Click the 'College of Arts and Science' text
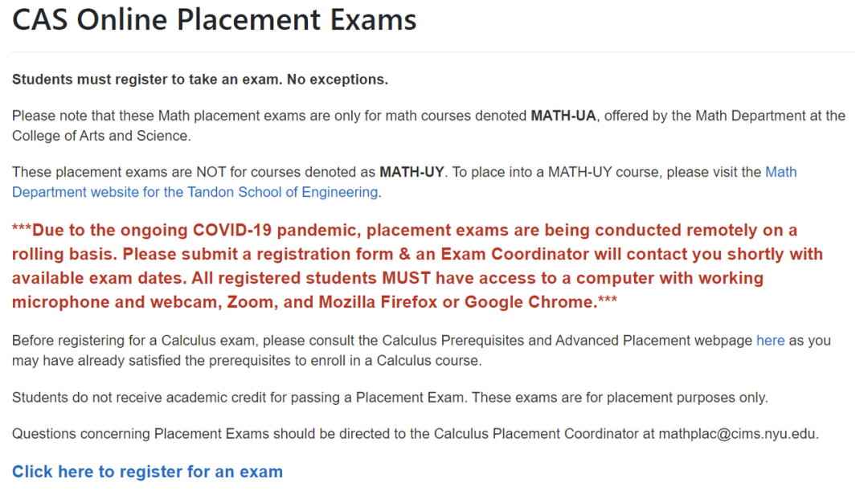The height and width of the screenshot is (491, 868). click(x=100, y=136)
